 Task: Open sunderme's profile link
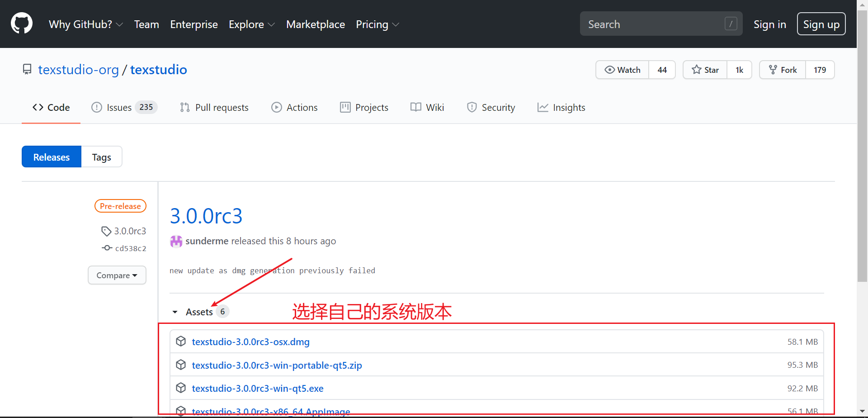point(207,241)
